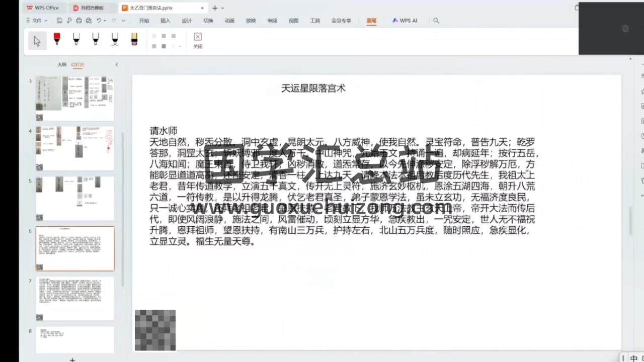Choose the yellow highlighter pen
Screen dimensions: 644x362
tap(134, 40)
